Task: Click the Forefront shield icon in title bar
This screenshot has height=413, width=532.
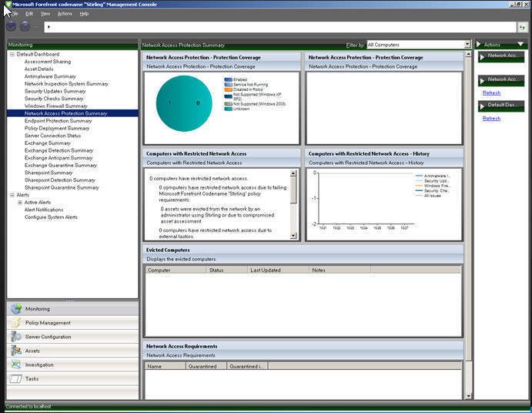Action: pos(8,5)
